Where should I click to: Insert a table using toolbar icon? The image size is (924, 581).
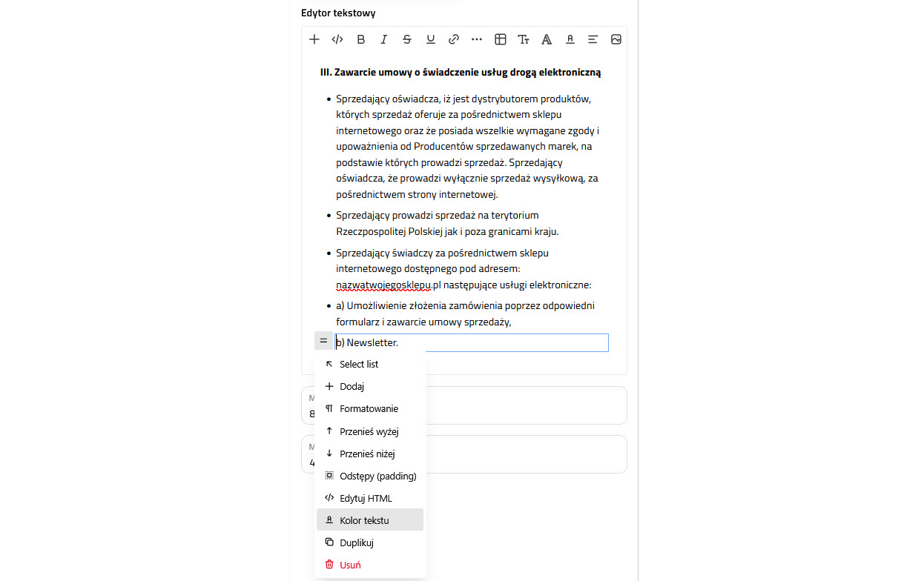coord(501,39)
